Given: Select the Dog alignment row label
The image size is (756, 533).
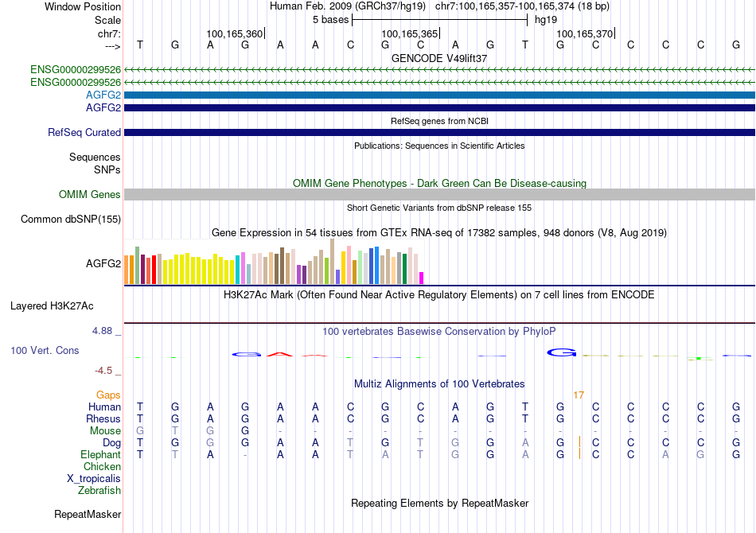Looking at the screenshot, I should (111, 443).
